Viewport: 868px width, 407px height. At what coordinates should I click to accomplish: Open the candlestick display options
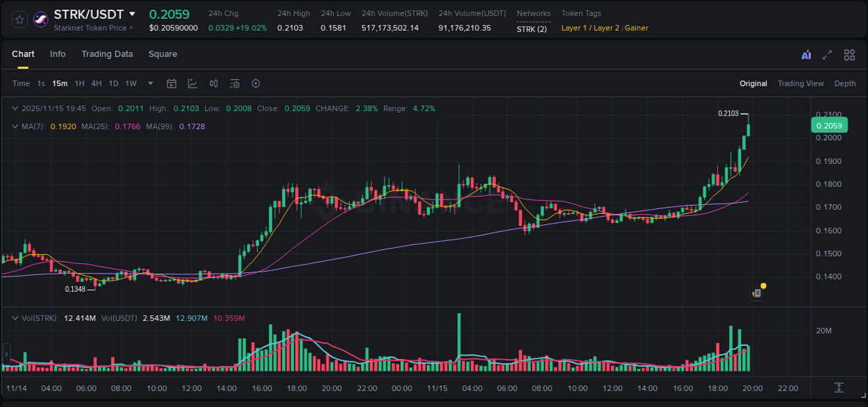click(x=213, y=83)
